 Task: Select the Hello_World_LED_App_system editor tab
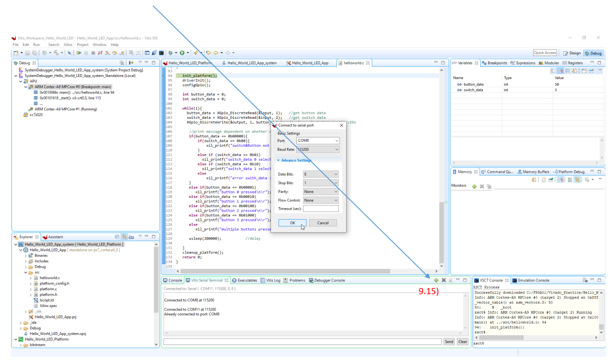(248, 63)
